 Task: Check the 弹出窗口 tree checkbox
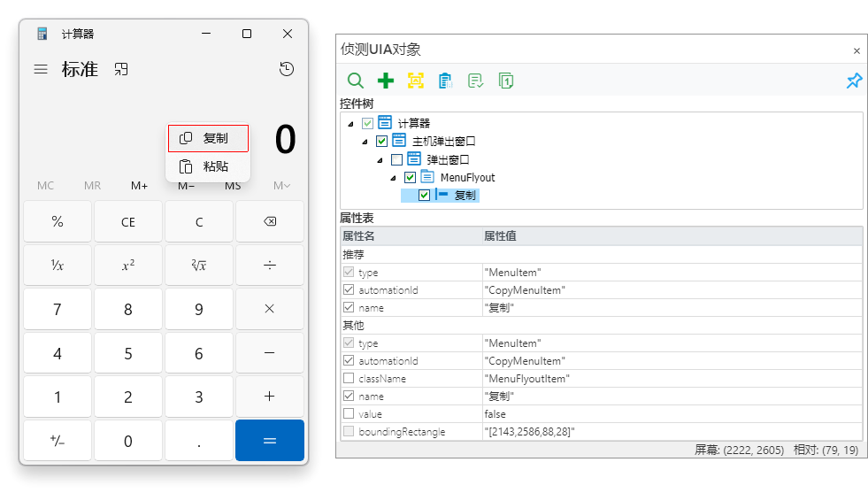396,159
